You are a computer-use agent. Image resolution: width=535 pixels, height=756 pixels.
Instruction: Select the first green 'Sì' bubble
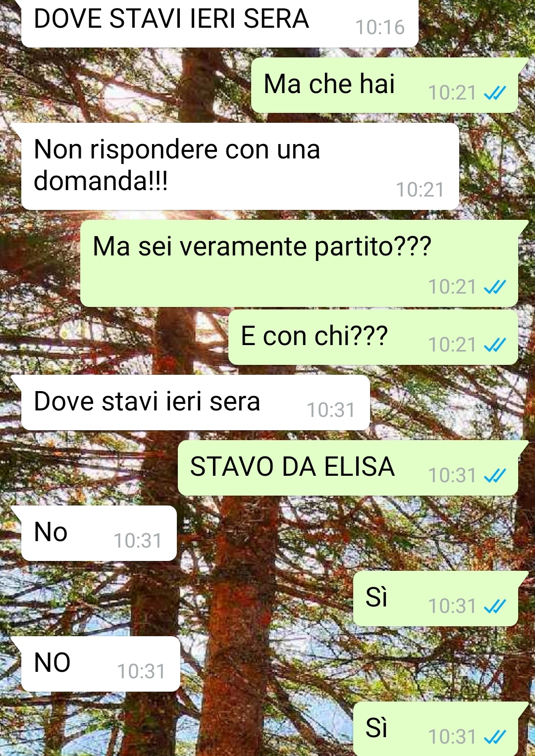coord(436,599)
